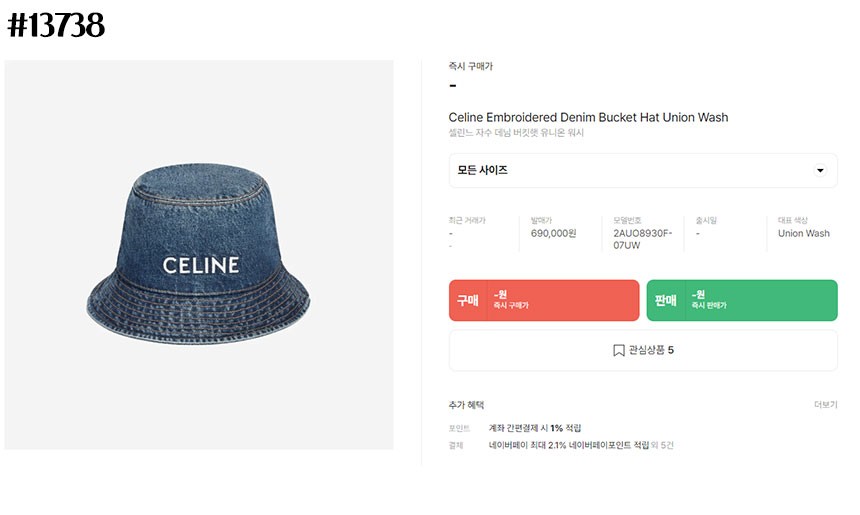Click the bookmark icon next to 관심상품

619,350
